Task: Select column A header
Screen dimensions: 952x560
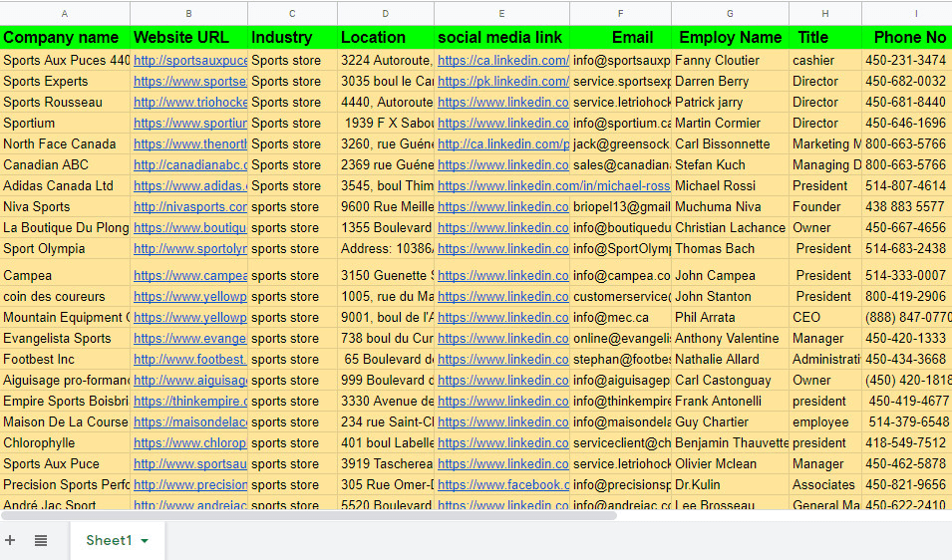Action: pyautogui.click(x=65, y=13)
